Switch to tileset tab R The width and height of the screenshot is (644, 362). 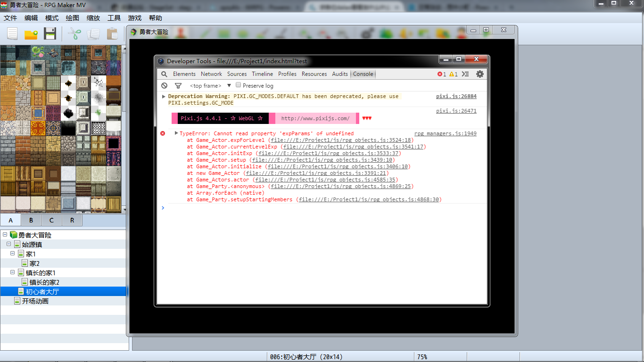pos(72,220)
